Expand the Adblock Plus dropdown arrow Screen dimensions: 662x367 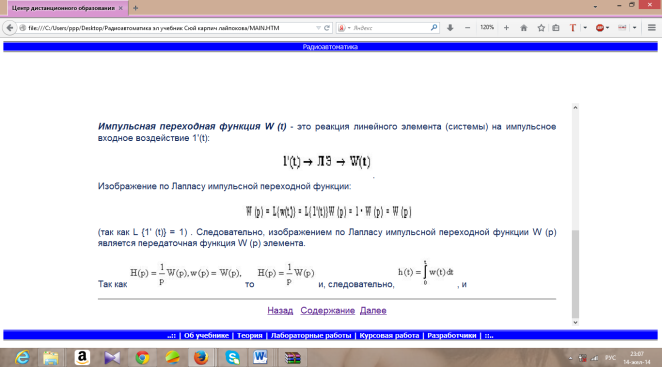(x=608, y=28)
